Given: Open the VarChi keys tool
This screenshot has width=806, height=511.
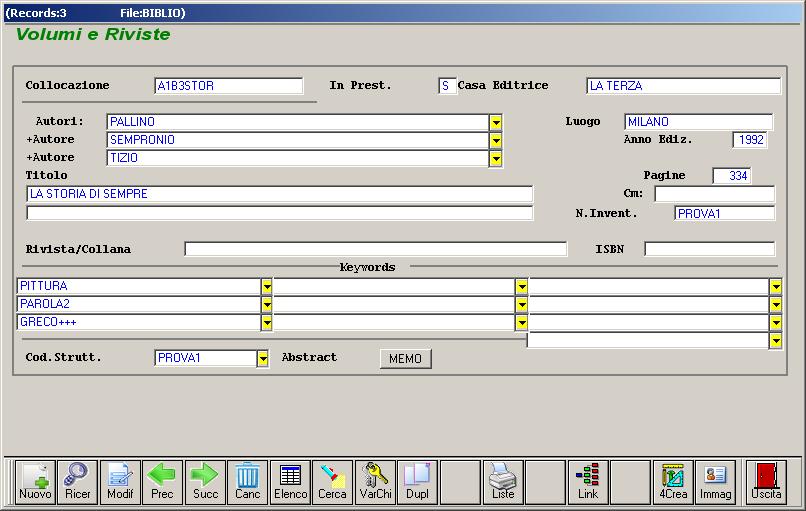Looking at the screenshot, I should [x=375, y=482].
